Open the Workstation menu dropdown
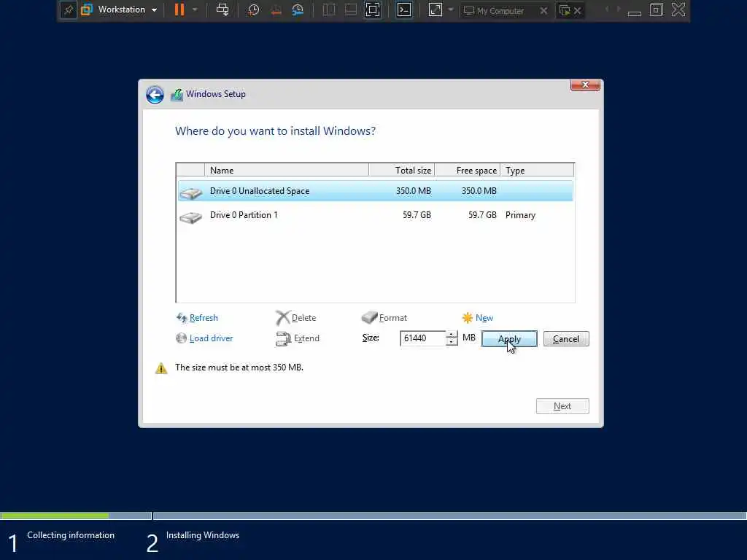 tap(127, 9)
